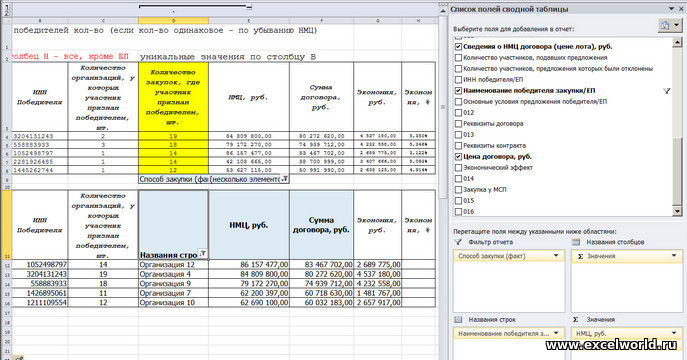Check Экономический эффект field
Image resolution: width=687 pixels, height=360 pixels.
click(x=458, y=167)
